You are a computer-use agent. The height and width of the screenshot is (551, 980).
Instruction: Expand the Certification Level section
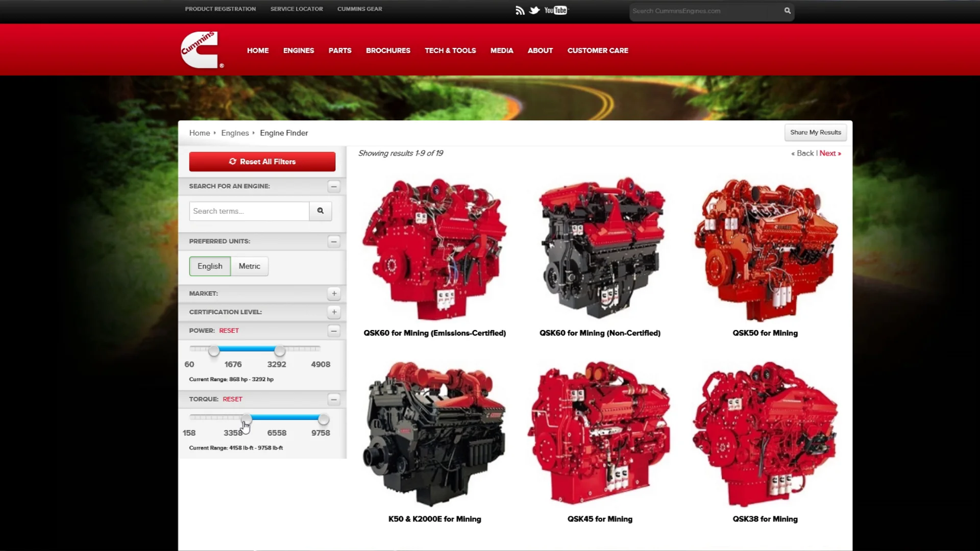click(x=334, y=312)
